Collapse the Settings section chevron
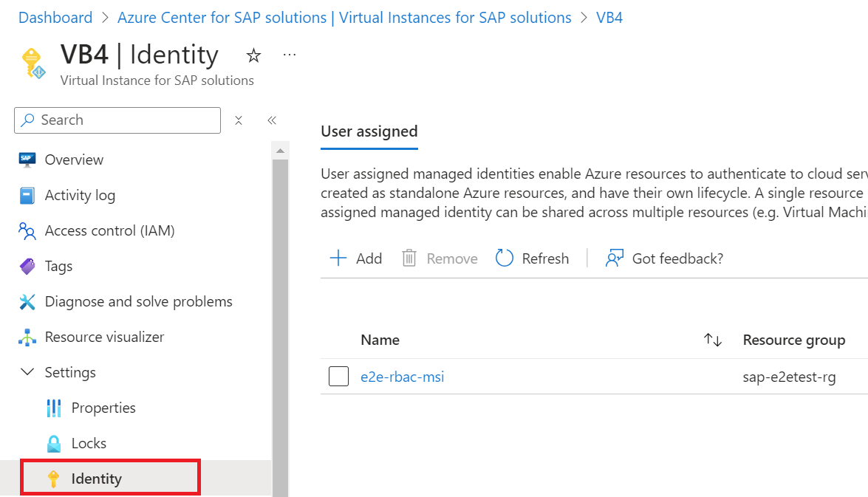Screen dimensions: 868x497 (x=27, y=372)
